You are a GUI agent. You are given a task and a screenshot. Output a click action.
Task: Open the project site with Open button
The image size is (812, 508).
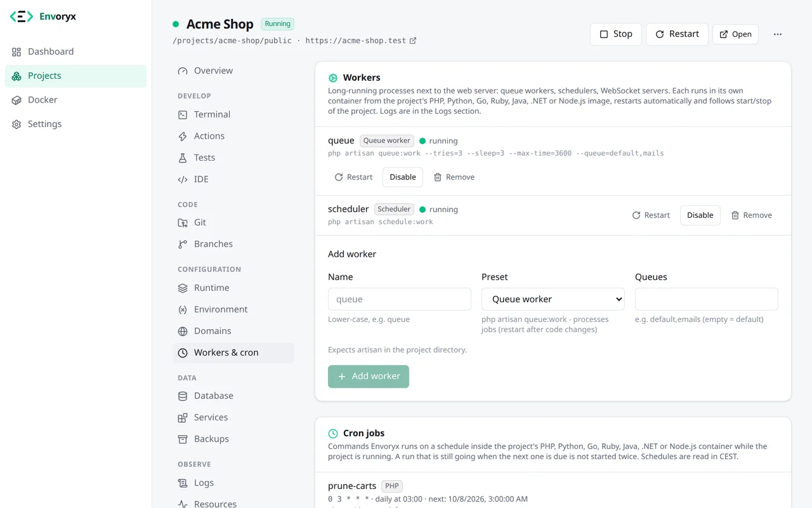[735, 34]
